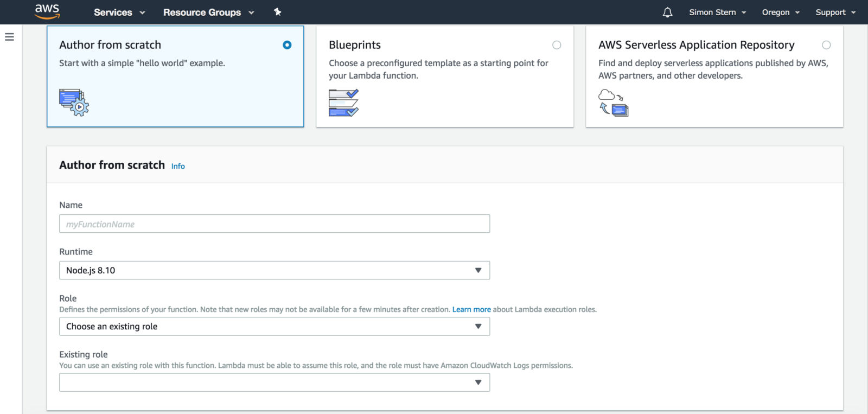Open the Simon Stern account menu
This screenshot has width=868, height=414.
pyautogui.click(x=717, y=12)
